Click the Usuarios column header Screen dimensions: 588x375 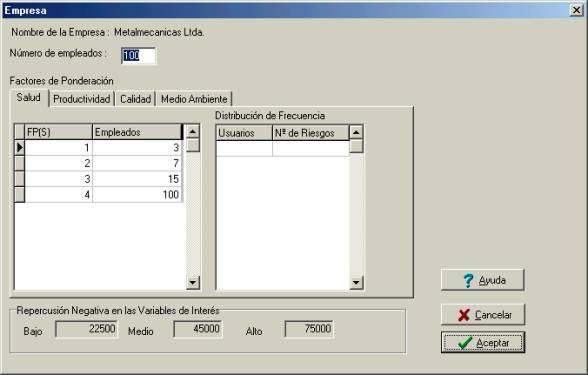244,133
